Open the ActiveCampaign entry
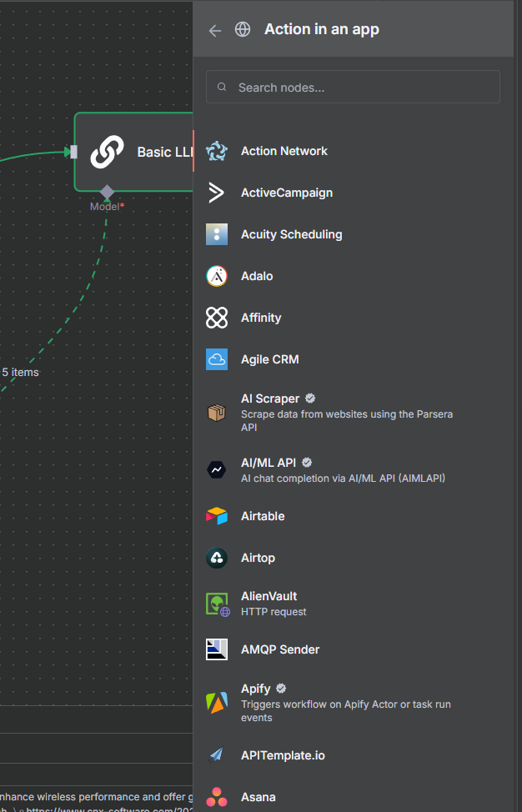This screenshot has height=812, width=522. click(x=353, y=193)
